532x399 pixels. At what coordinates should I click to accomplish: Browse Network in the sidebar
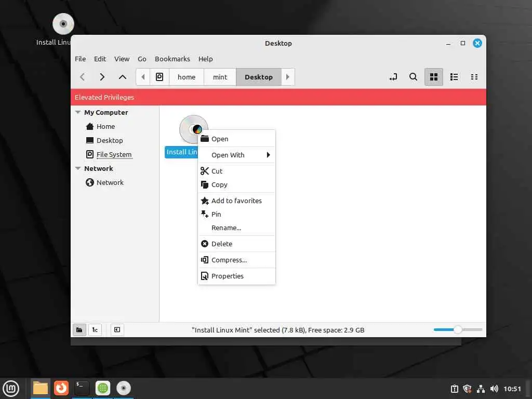click(110, 182)
